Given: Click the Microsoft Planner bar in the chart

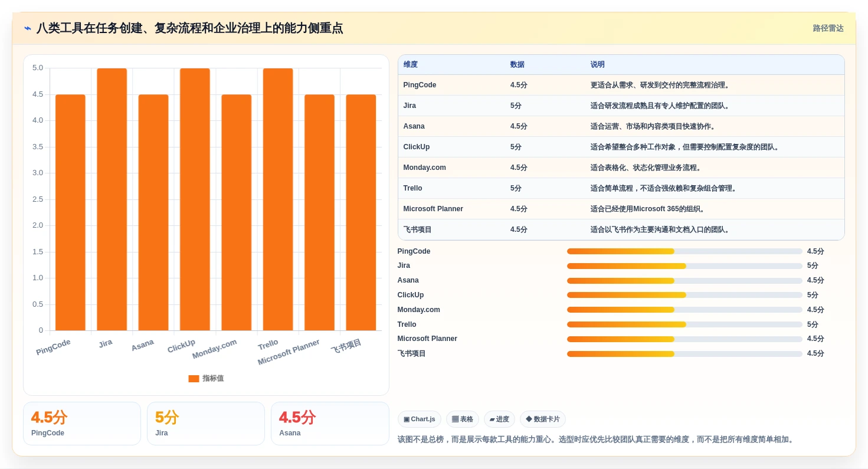Looking at the screenshot, I should coord(319,212).
